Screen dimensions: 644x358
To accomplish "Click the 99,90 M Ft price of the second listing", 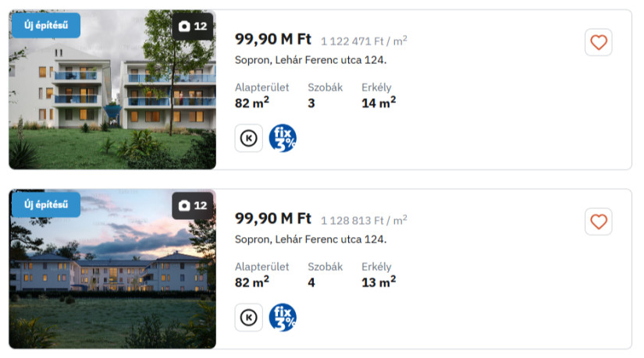I will point(273,219).
